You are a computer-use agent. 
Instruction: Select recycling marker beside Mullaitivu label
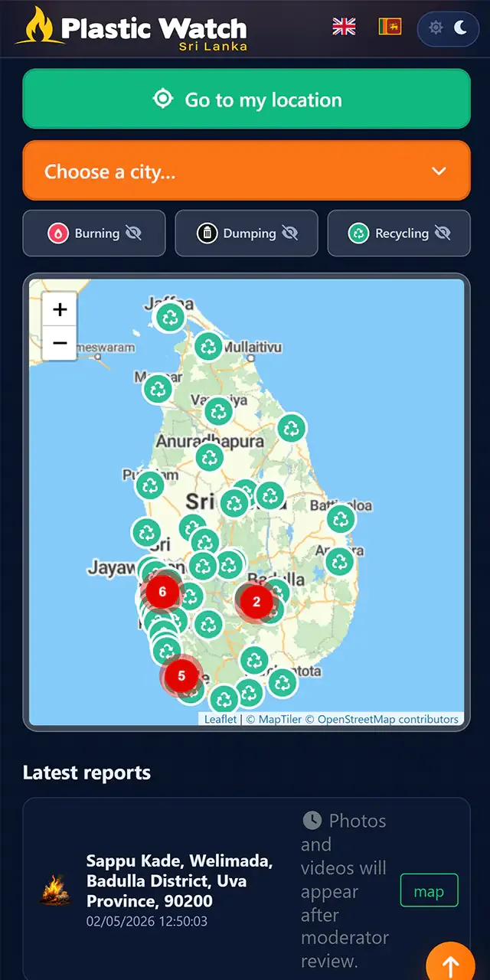coord(208,347)
